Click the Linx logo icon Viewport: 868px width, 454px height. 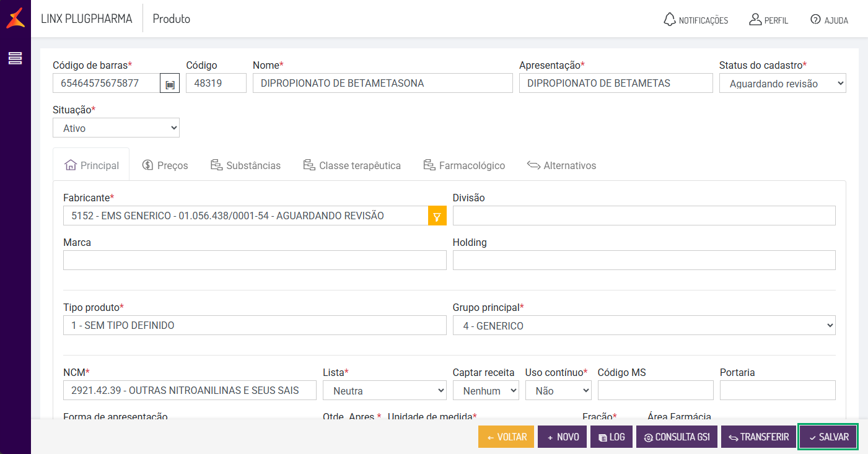pos(15,19)
